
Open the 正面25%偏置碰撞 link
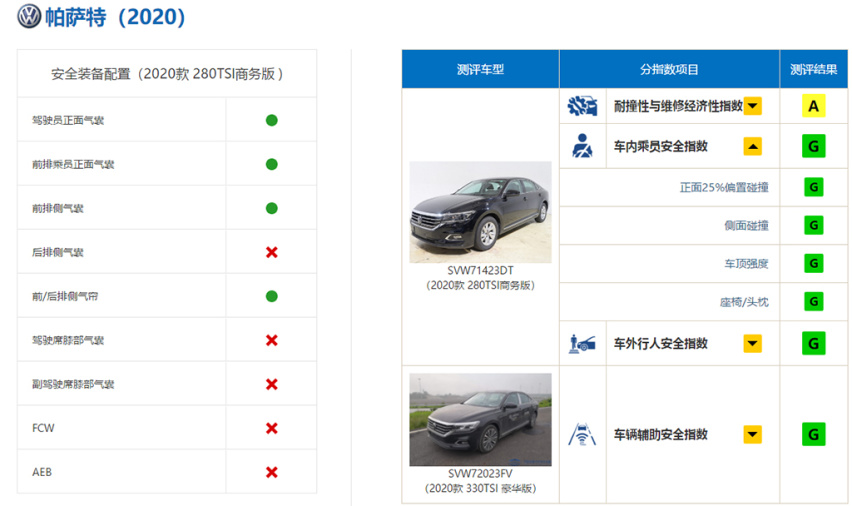724,188
